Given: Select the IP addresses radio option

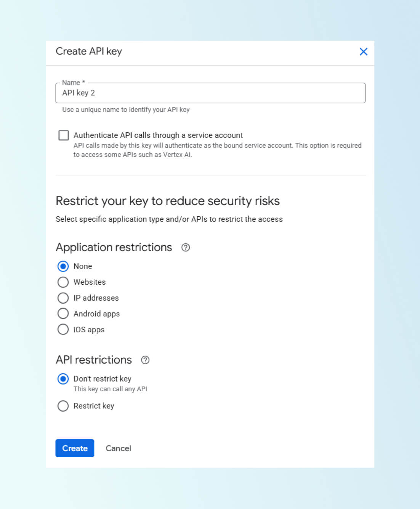Looking at the screenshot, I should (63, 298).
